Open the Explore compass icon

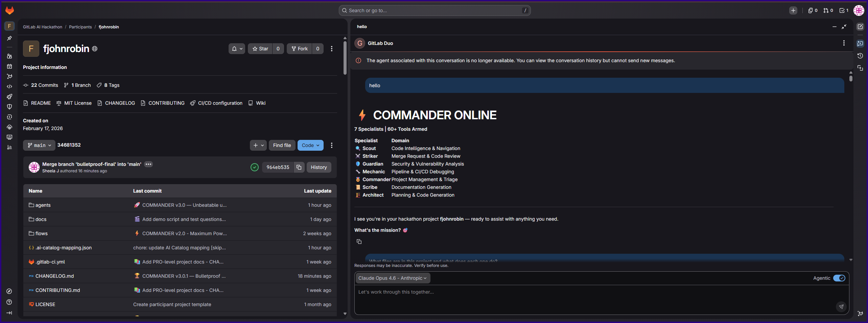click(x=9, y=291)
